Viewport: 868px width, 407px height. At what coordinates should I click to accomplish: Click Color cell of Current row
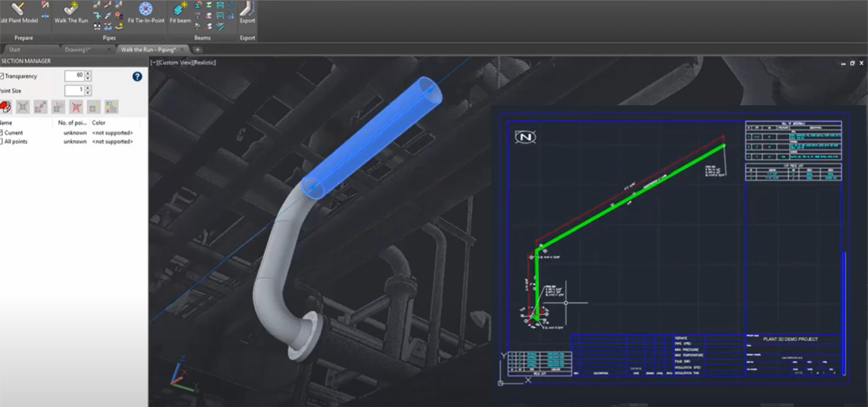coord(113,133)
